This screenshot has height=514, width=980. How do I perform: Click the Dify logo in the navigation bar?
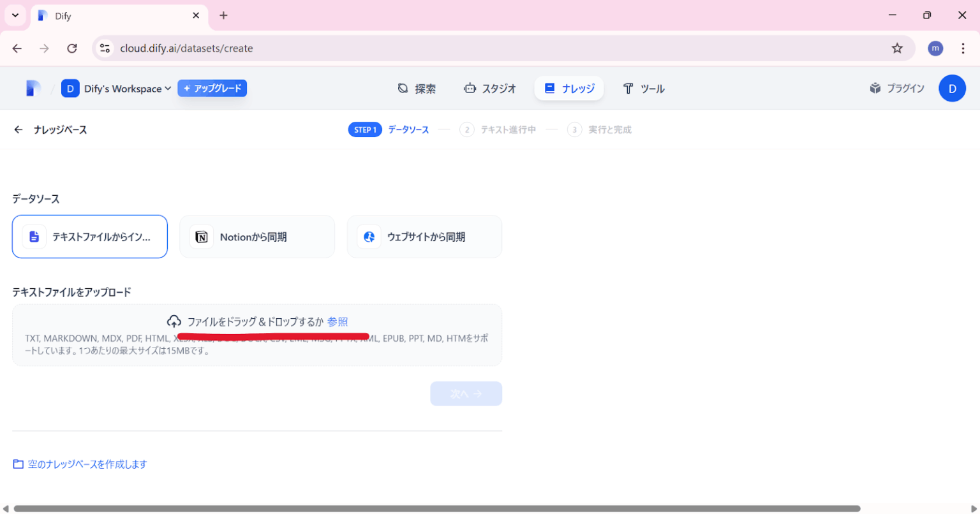[x=33, y=88]
